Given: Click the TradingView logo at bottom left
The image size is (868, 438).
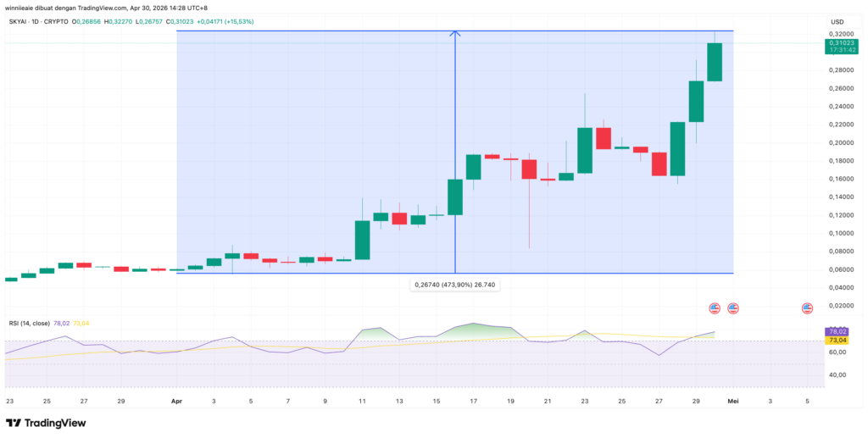Looking at the screenshot, I should [46, 423].
